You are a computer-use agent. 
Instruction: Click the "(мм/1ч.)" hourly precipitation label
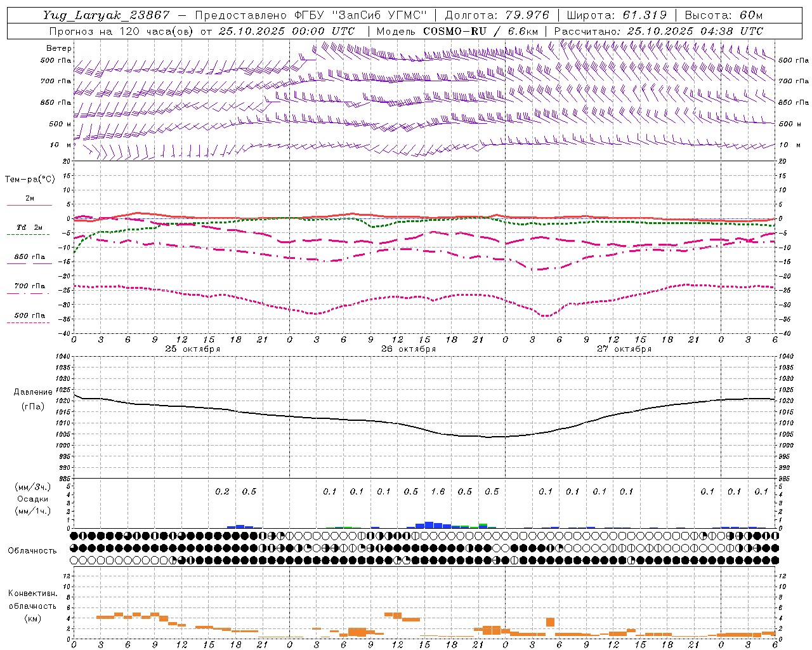pos(32,511)
